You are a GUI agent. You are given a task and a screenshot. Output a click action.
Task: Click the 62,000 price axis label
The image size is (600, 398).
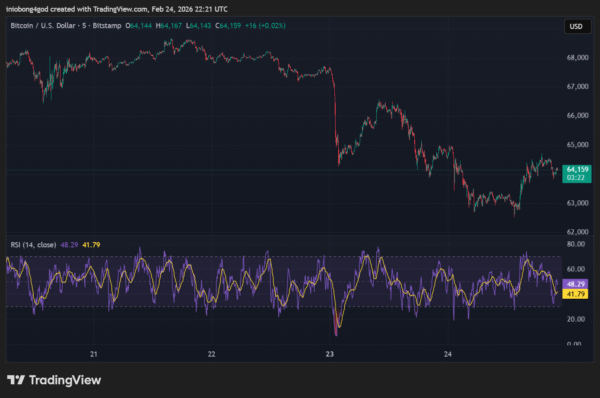tap(577, 232)
